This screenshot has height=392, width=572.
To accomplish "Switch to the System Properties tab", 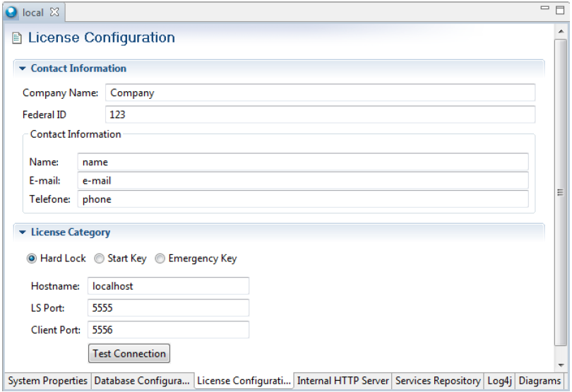I will point(47,381).
